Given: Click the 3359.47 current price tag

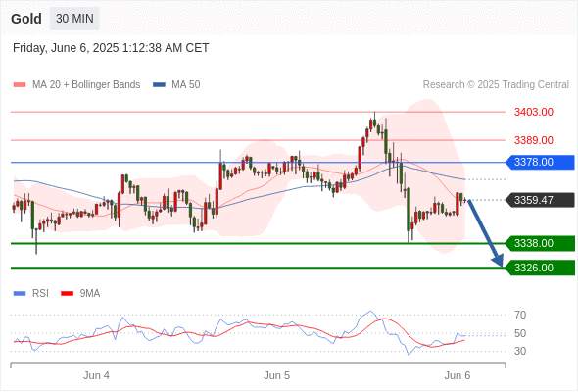Looking at the screenshot, I should (x=540, y=200).
